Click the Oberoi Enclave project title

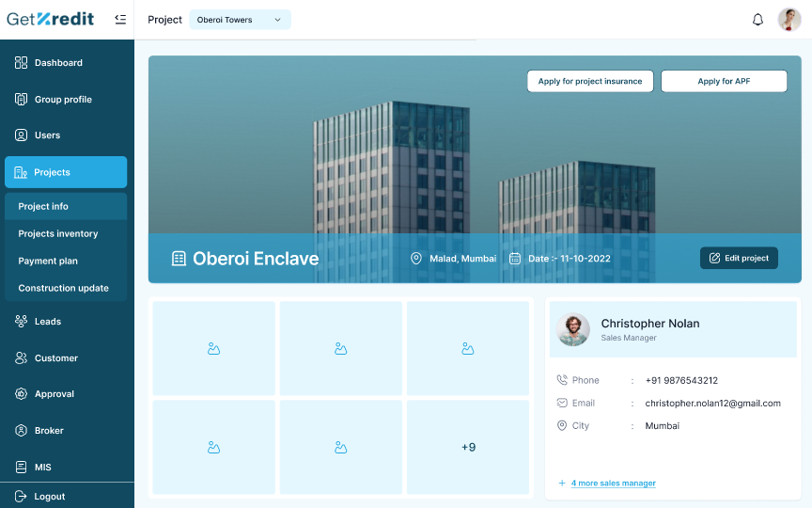point(256,259)
